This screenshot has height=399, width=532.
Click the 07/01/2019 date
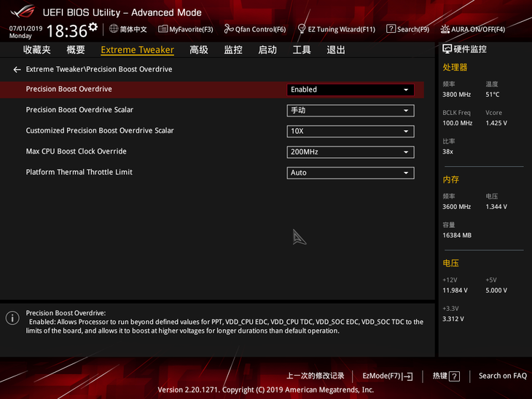[x=26, y=28]
